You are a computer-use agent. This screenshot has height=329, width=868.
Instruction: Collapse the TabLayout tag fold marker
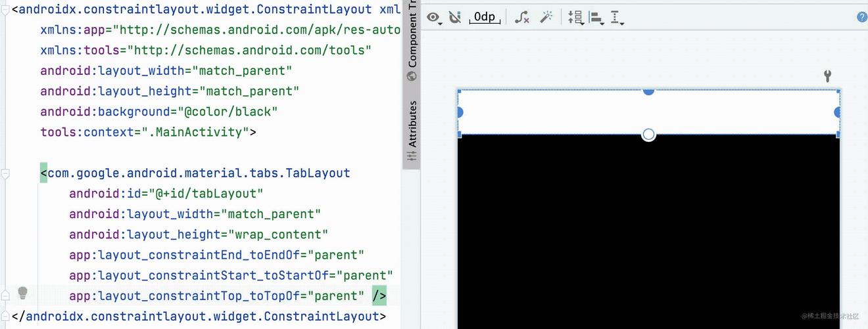[5, 174]
